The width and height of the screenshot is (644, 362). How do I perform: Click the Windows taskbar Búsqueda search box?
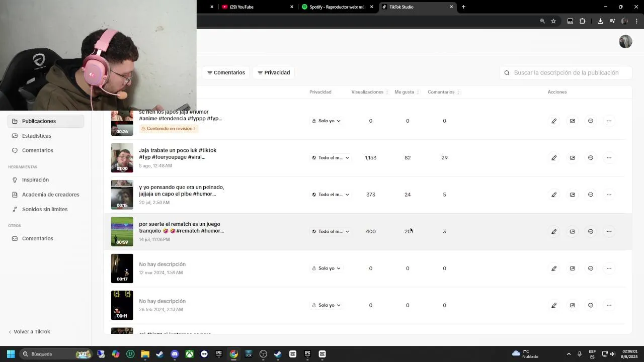click(55, 354)
